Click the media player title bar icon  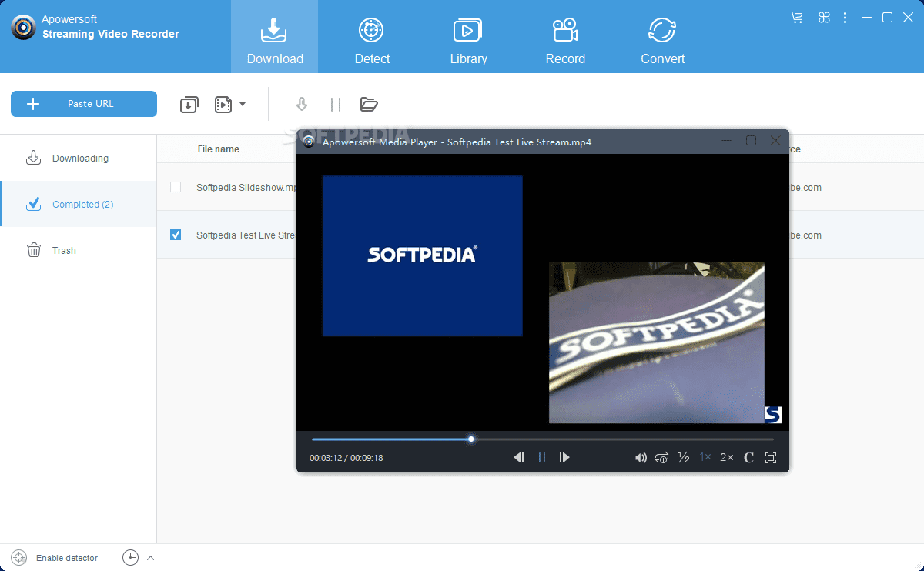click(309, 142)
